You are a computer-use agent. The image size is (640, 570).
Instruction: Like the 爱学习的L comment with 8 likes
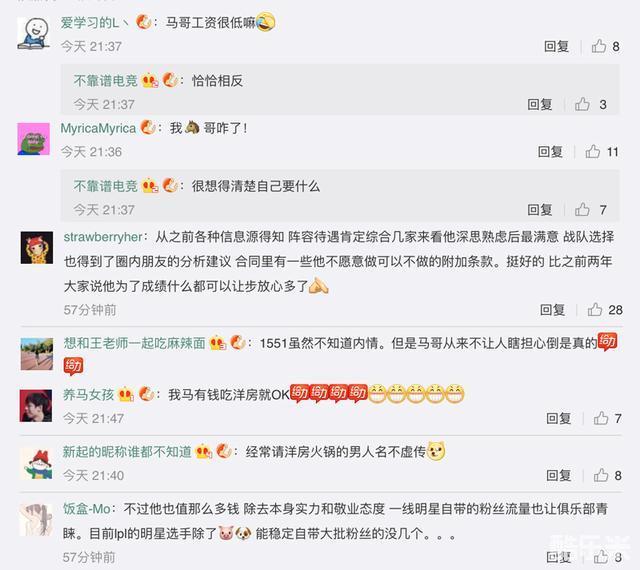pyautogui.click(x=599, y=46)
